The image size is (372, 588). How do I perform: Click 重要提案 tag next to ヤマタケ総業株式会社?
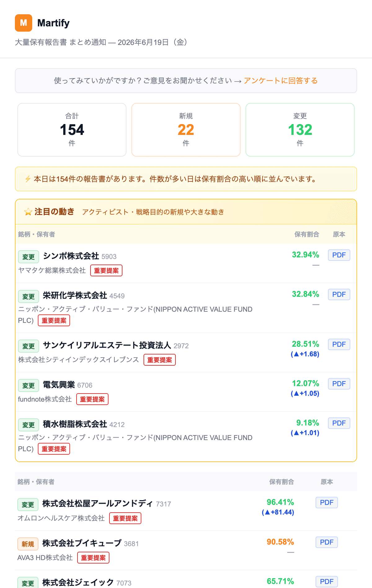point(106,270)
